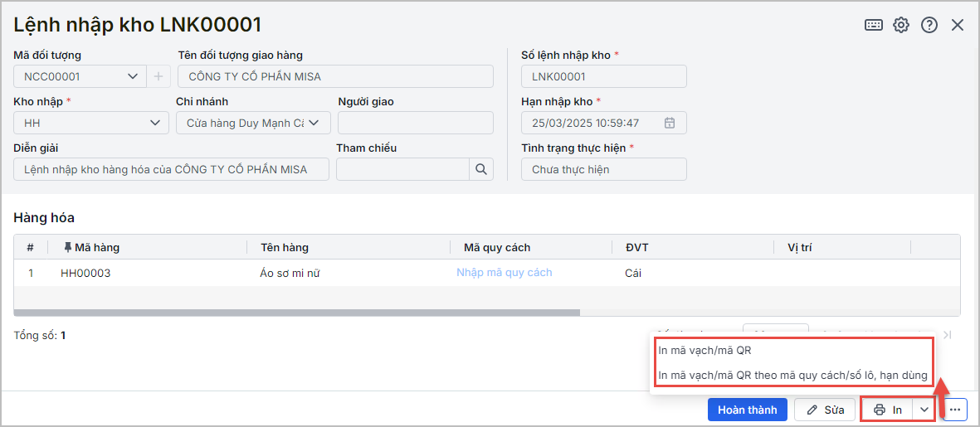Choose In mã vạch/mã QR theo mã quy cách
The width and height of the screenshot is (980, 427).
click(x=792, y=375)
